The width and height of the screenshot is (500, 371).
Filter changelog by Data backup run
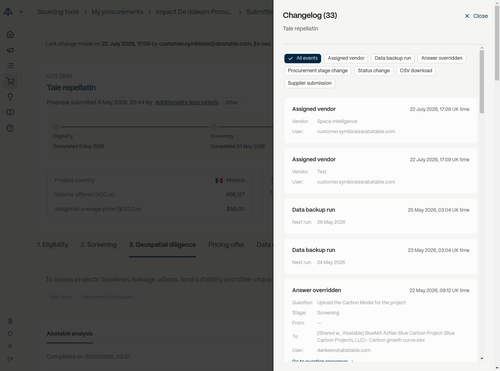coord(393,58)
